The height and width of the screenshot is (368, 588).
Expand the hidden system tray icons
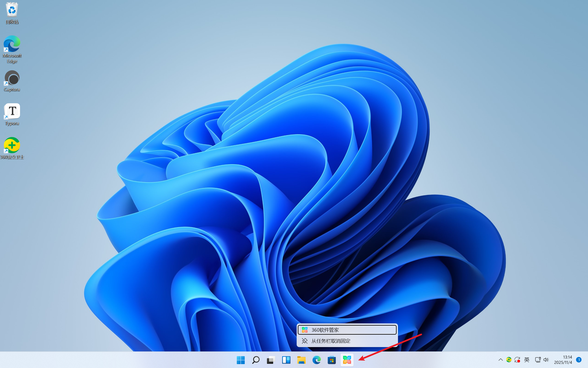click(500, 359)
